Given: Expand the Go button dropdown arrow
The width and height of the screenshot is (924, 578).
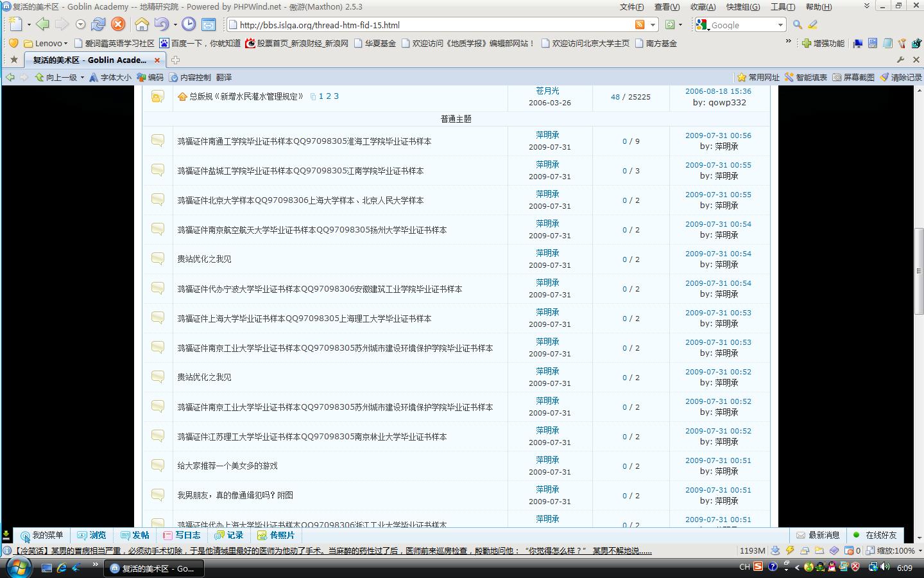Looking at the screenshot, I should 680,25.
